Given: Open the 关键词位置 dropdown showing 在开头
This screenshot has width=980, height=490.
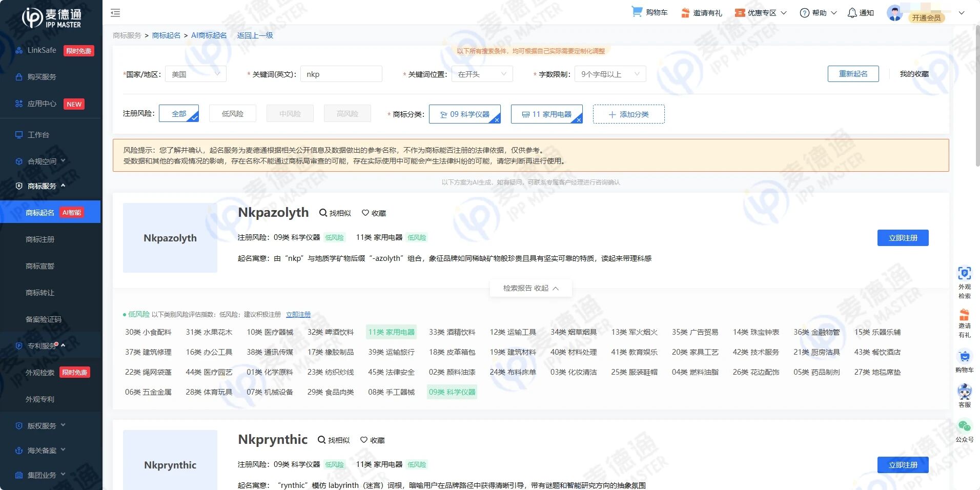Looking at the screenshot, I should pos(482,74).
